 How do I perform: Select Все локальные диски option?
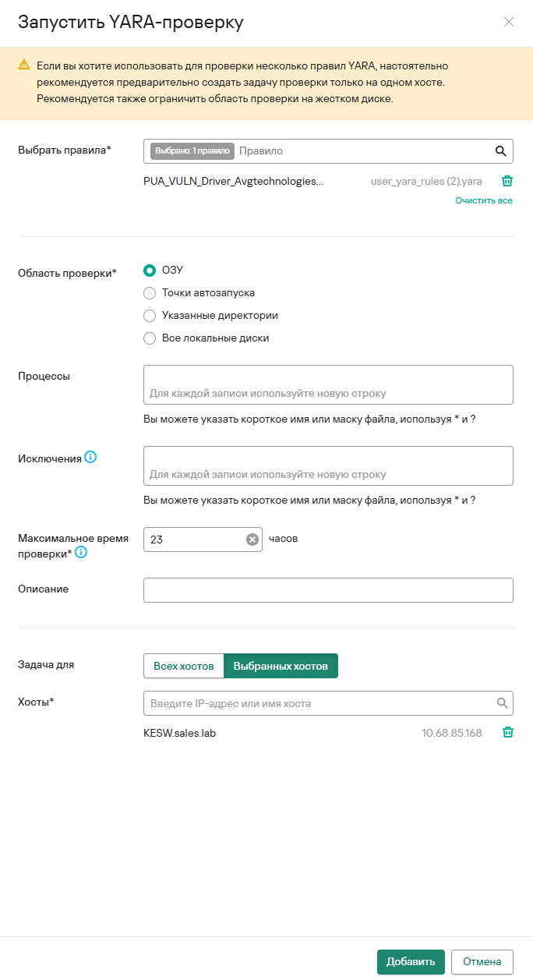click(x=150, y=338)
